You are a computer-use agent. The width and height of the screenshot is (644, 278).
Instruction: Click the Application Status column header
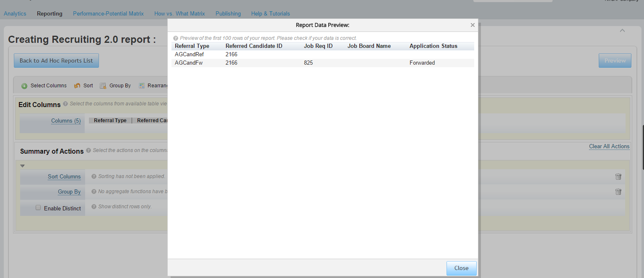click(434, 46)
